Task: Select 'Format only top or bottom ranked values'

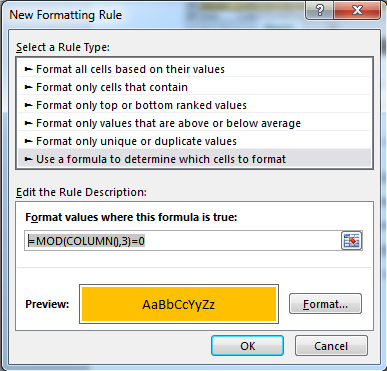Action: pyautogui.click(x=194, y=105)
